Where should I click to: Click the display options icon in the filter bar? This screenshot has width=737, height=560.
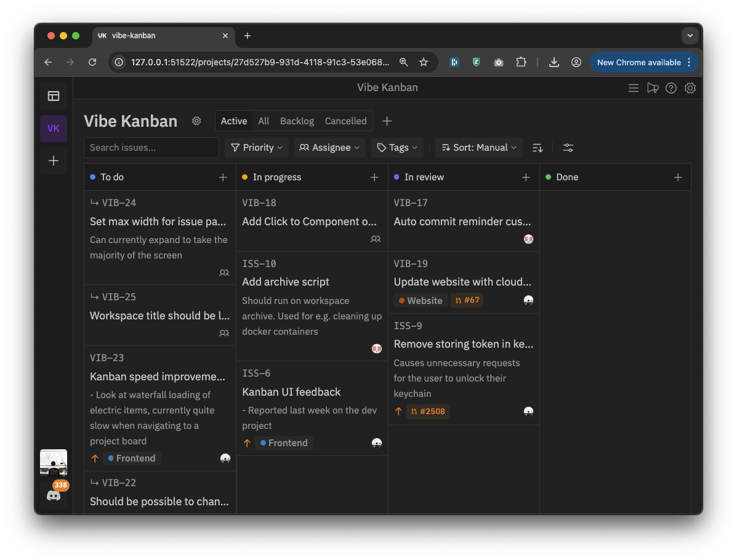(568, 147)
